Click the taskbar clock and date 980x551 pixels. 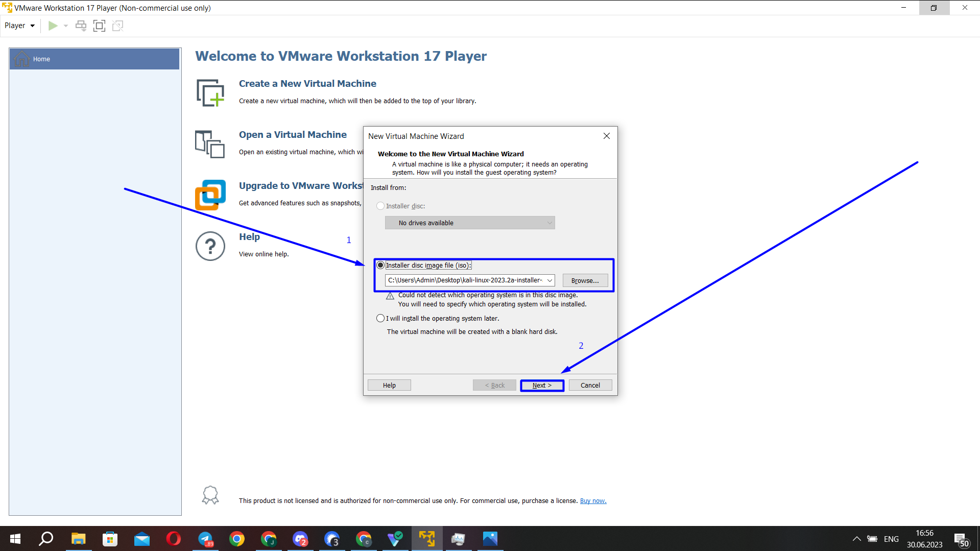[924, 539]
